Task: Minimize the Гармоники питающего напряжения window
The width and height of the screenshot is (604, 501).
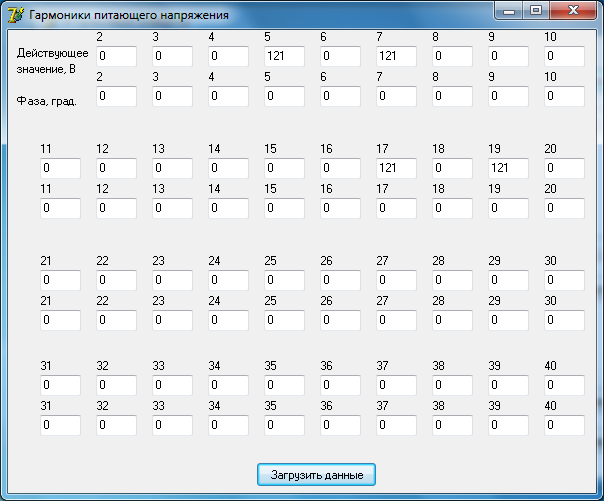Action: 509,11
